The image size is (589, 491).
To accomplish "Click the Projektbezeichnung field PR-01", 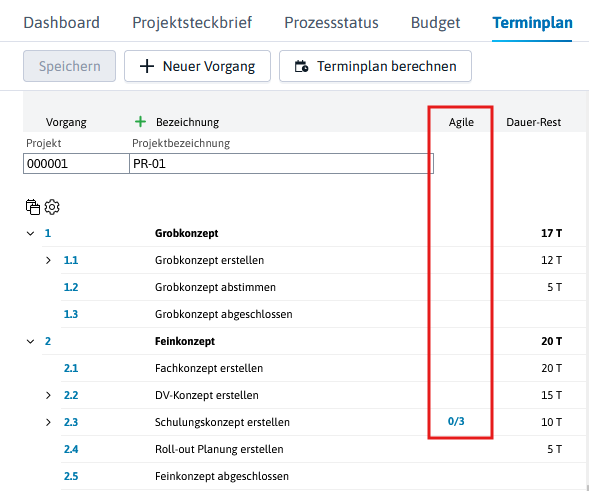I will tap(281, 163).
